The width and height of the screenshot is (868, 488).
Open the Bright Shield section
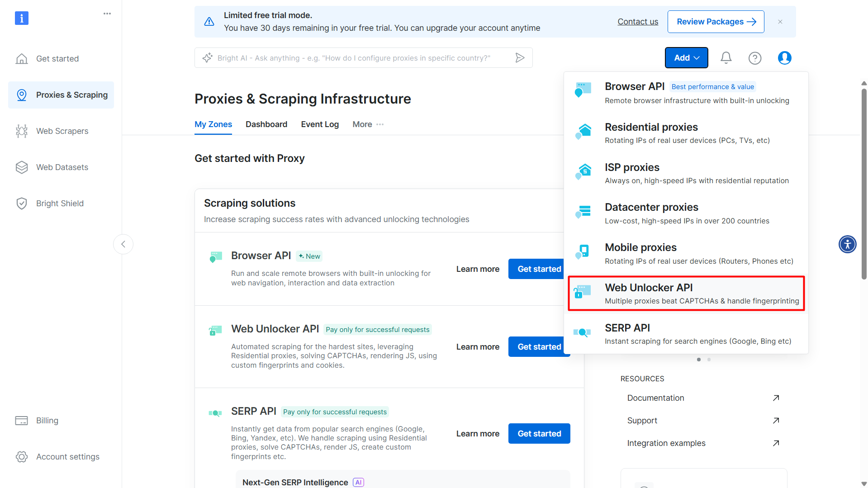(x=60, y=203)
